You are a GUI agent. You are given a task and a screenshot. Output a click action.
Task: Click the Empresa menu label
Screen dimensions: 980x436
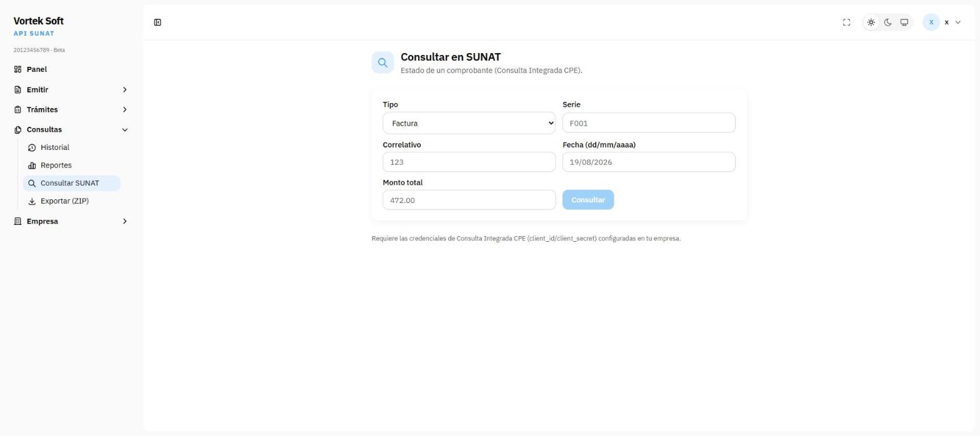pos(42,222)
